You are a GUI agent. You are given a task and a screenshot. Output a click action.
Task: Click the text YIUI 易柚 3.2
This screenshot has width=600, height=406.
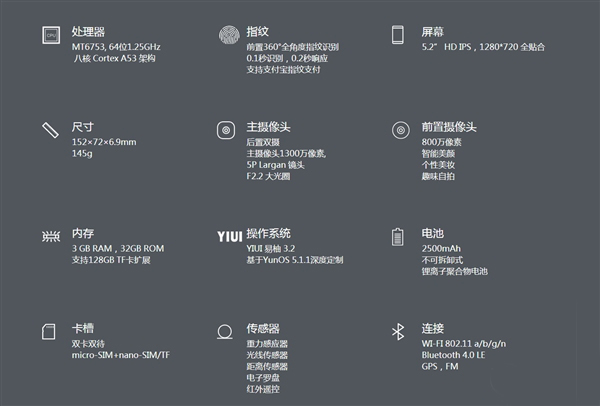coord(271,248)
